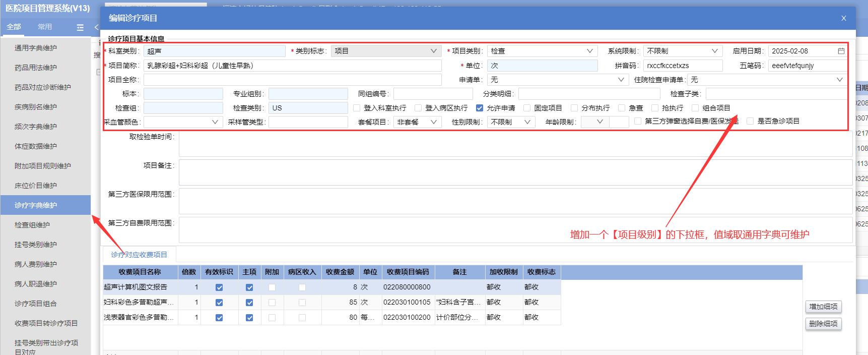Click the 项目全称 input field
The height and width of the screenshot is (355, 868).
(x=293, y=80)
